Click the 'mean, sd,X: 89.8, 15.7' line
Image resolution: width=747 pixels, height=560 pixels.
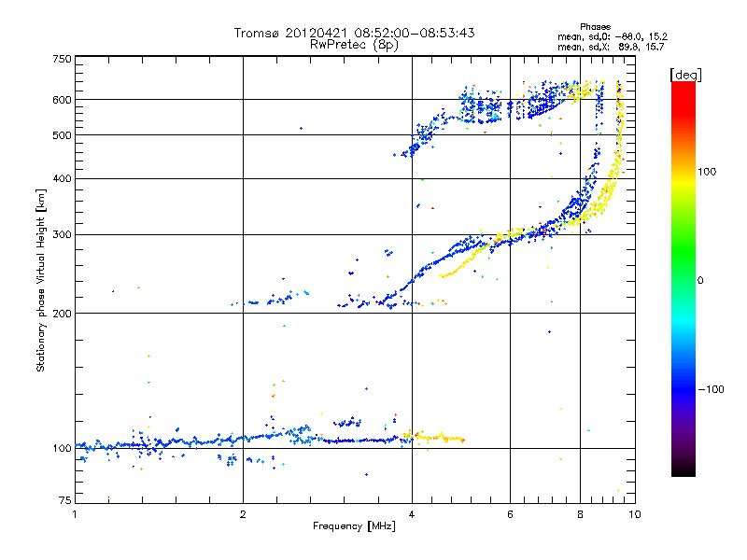pyautogui.click(x=611, y=47)
